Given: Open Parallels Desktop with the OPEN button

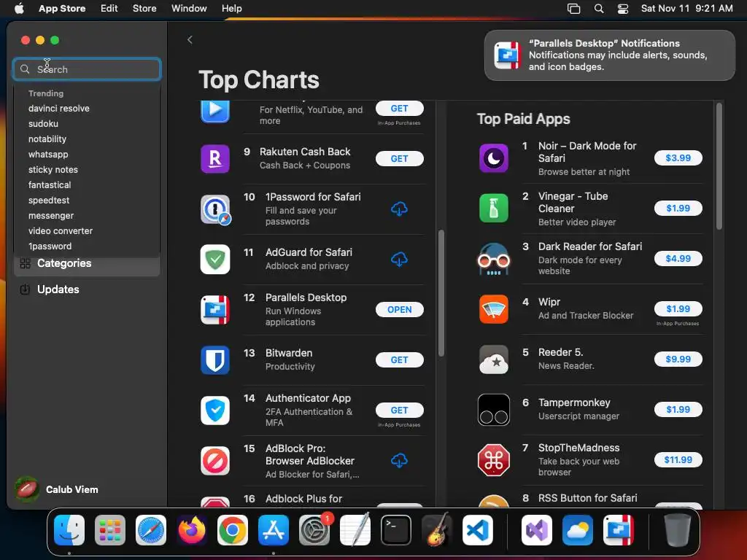Looking at the screenshot, I should [399, 309].
